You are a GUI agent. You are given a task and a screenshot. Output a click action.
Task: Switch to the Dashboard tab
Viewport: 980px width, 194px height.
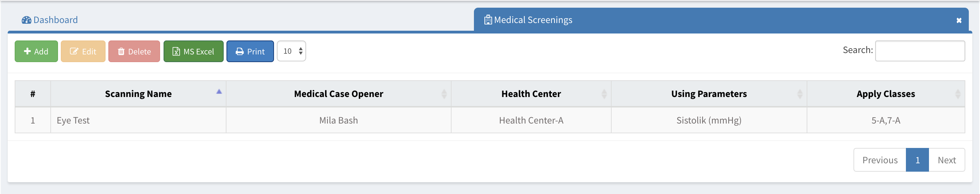[55, 20]
